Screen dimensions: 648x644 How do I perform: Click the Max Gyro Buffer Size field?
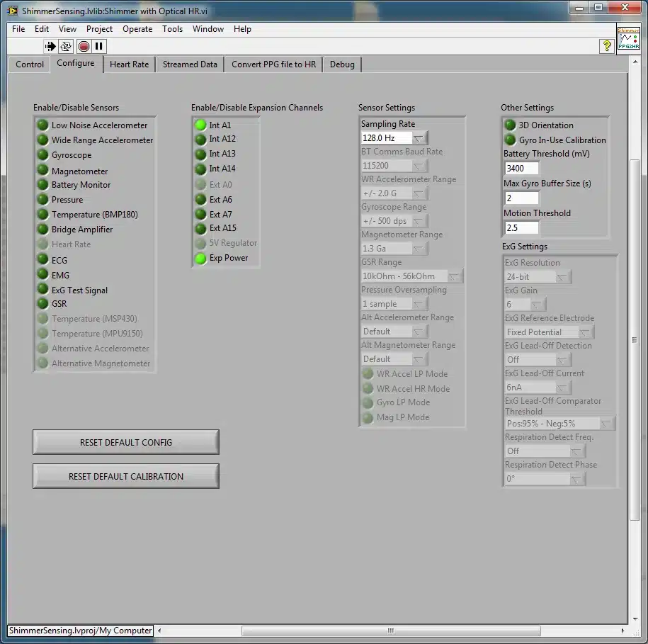[x=521, y=198]
